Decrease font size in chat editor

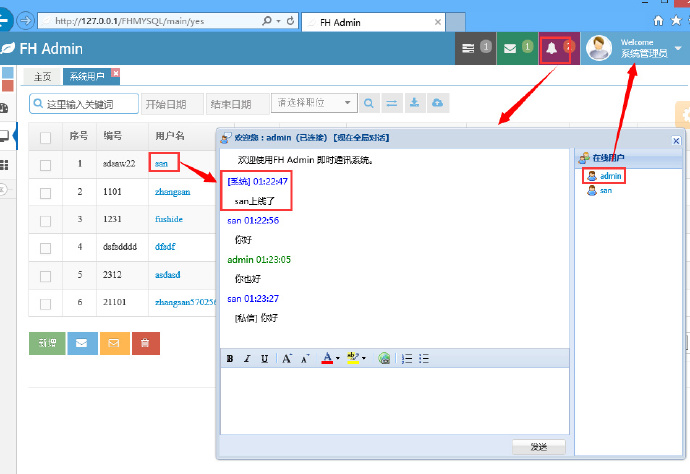pos(305,359)
